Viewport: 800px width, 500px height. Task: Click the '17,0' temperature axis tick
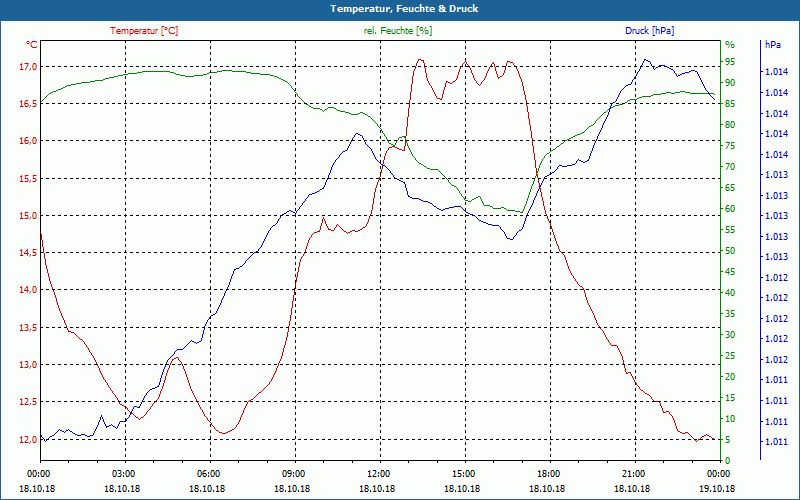29,67
